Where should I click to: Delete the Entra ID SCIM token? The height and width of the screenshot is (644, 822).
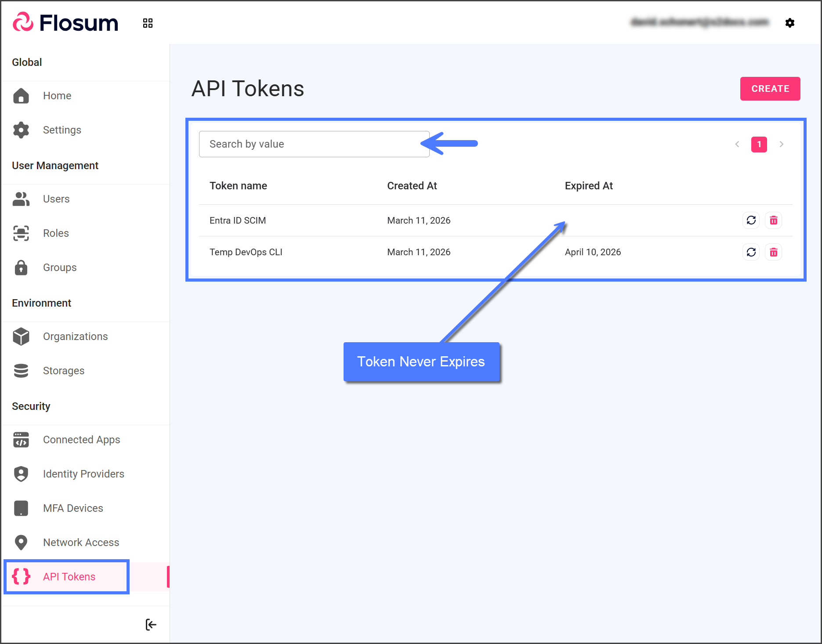coord(773,220)
